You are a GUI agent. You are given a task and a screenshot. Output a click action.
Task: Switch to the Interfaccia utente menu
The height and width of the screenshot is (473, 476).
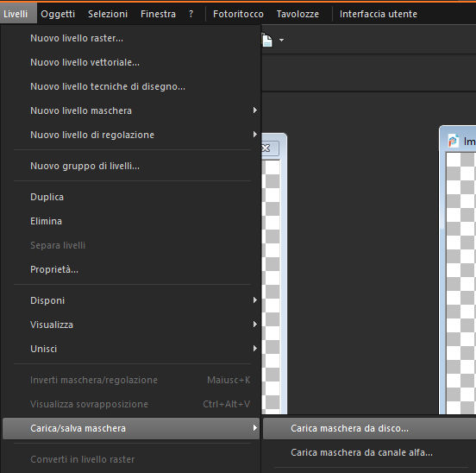click(x=379, y=14)
